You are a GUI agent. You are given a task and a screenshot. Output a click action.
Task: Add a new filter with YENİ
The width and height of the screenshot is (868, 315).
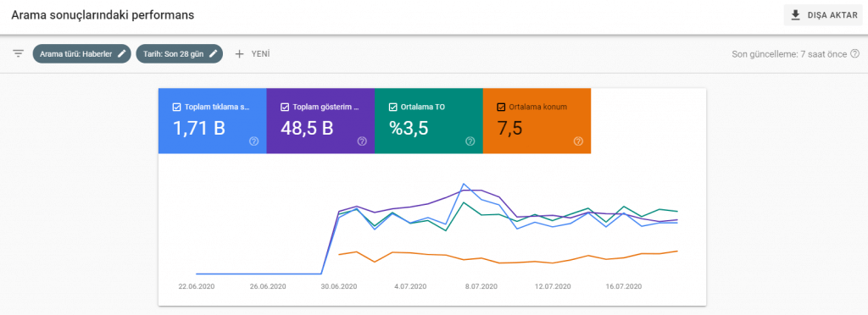click(253, 53)
